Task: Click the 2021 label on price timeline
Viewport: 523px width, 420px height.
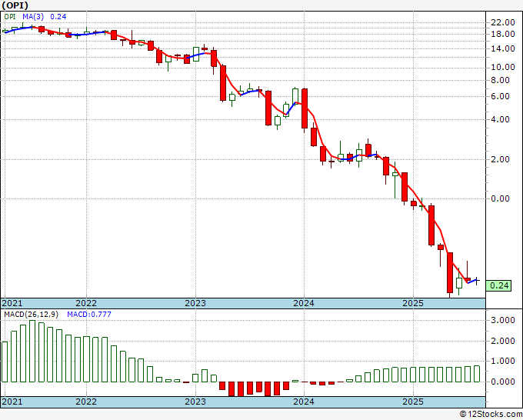Action: pos(12,303)
